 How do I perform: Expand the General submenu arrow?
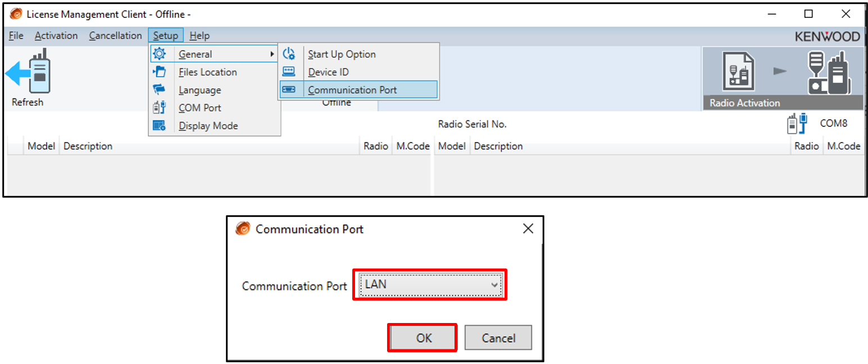pyautogui.click(x=272, y=54)
